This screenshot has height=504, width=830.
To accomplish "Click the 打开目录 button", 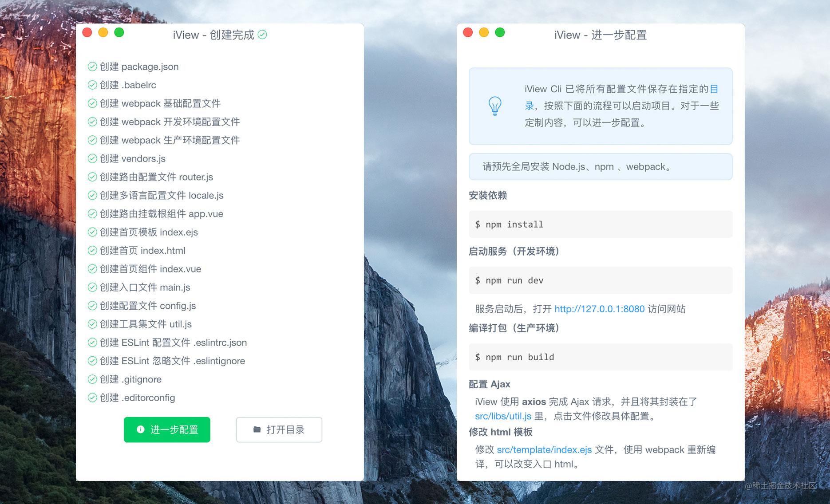I will [x=279, y=429].
